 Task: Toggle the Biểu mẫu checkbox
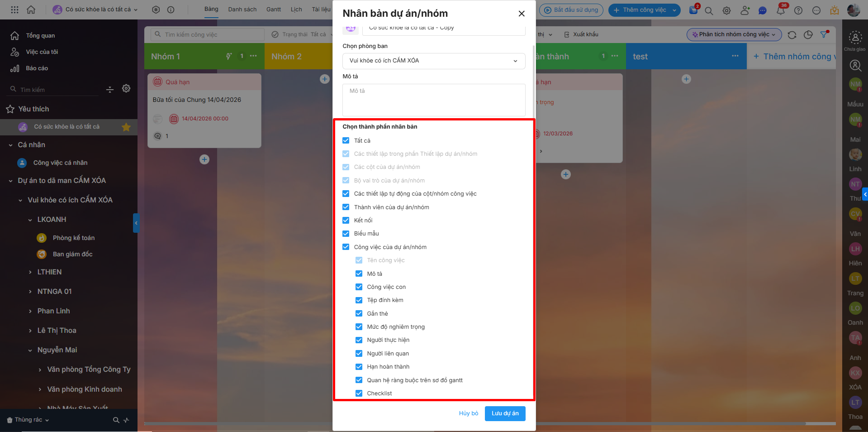346,234
